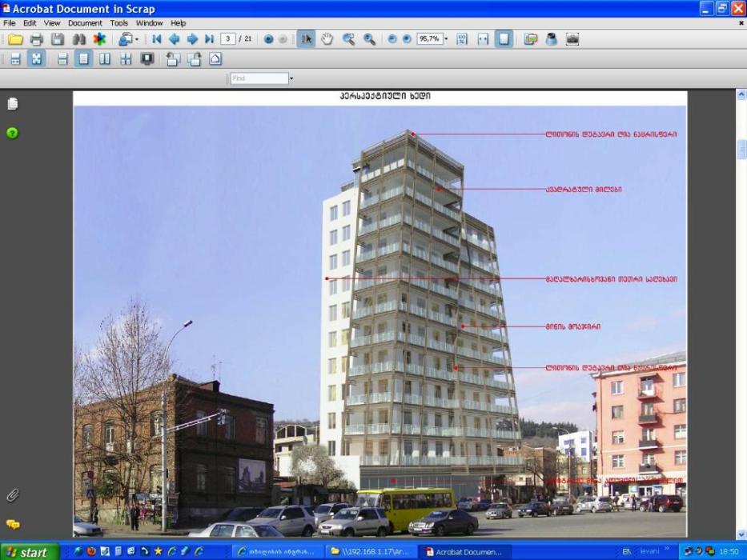Screen dimensions: 747x560
Task: Open the Document menu
Action: 85,23
